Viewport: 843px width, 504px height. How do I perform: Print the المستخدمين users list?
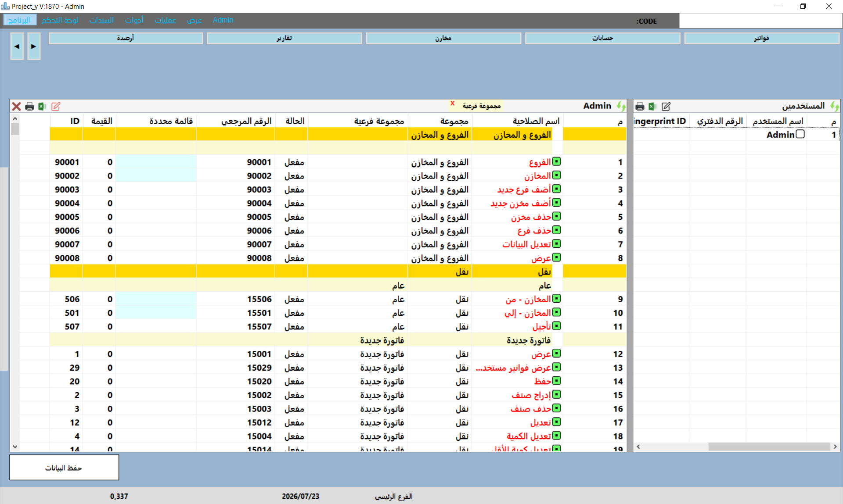[x=640, y=106]
